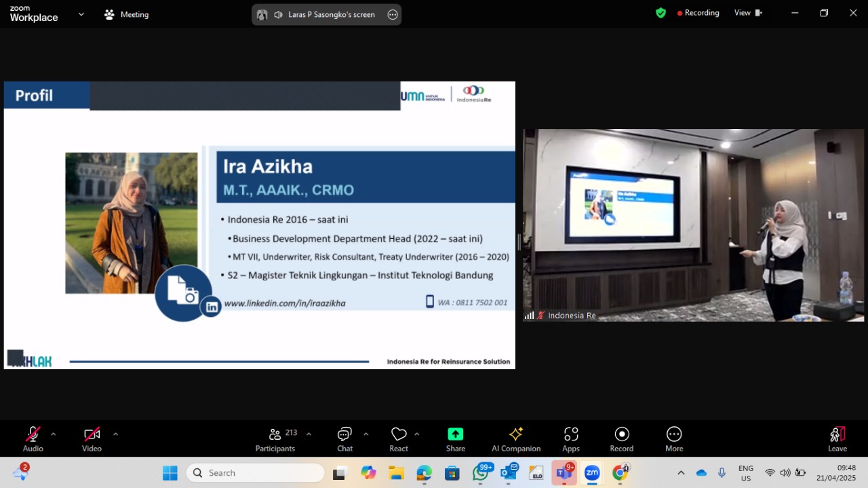Open AI Companion
868x488 pixels.
516,438
